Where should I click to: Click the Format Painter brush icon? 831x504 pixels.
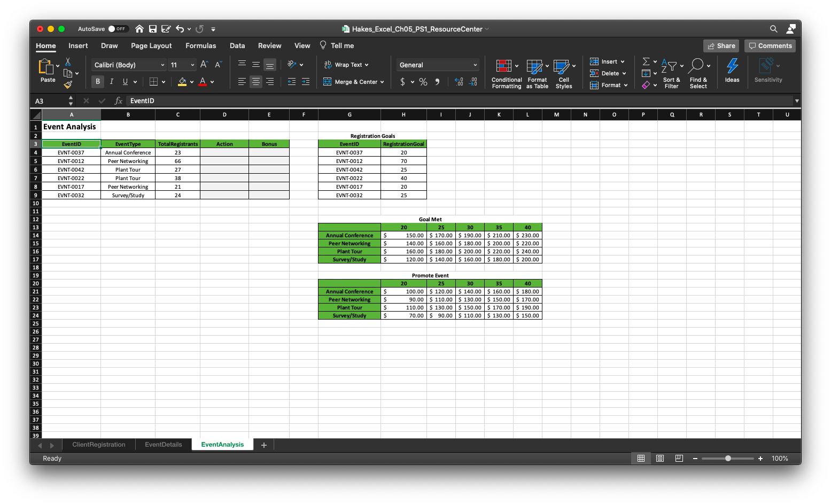click(x=68, y=84)
